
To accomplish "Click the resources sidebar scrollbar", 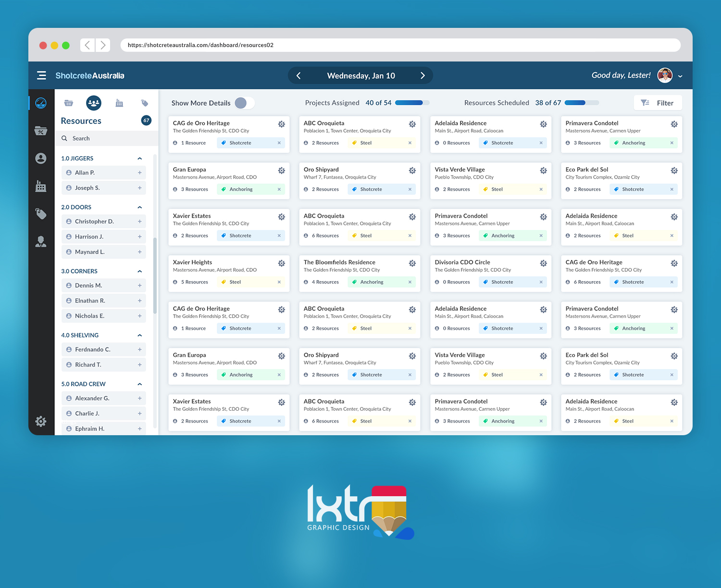I will pyautogui.click(x=155, y=275).
